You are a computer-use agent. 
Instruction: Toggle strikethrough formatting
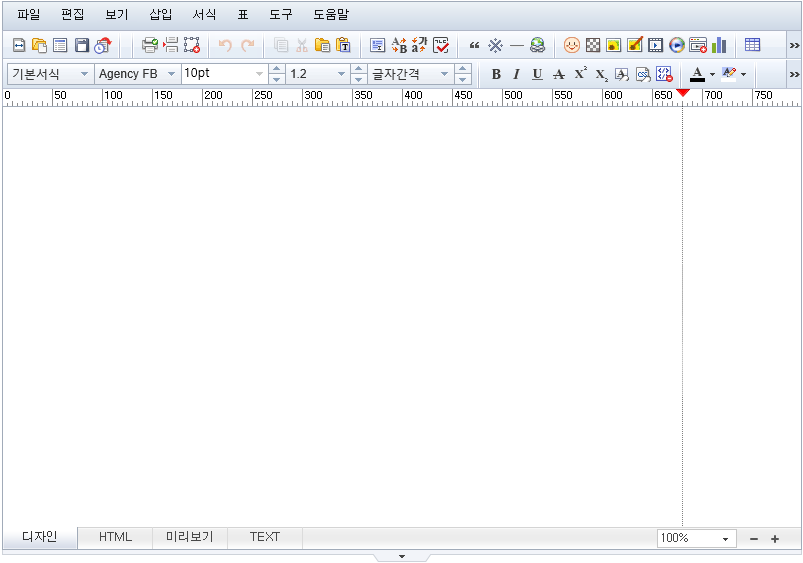tap(559, 74)
